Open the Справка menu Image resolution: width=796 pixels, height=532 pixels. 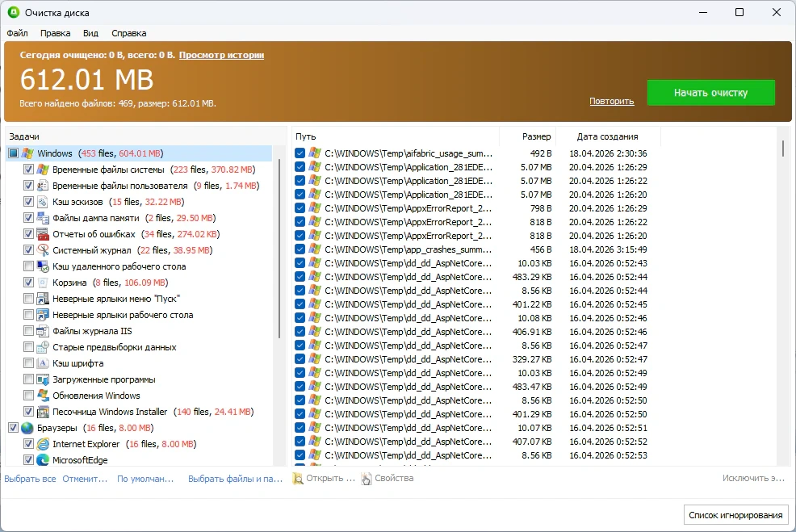[128, 33]
